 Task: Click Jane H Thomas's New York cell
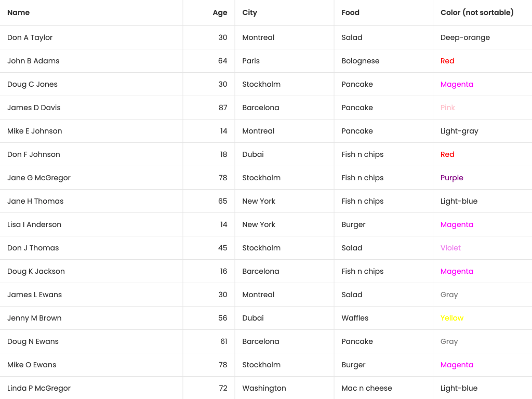pos(259,201)
